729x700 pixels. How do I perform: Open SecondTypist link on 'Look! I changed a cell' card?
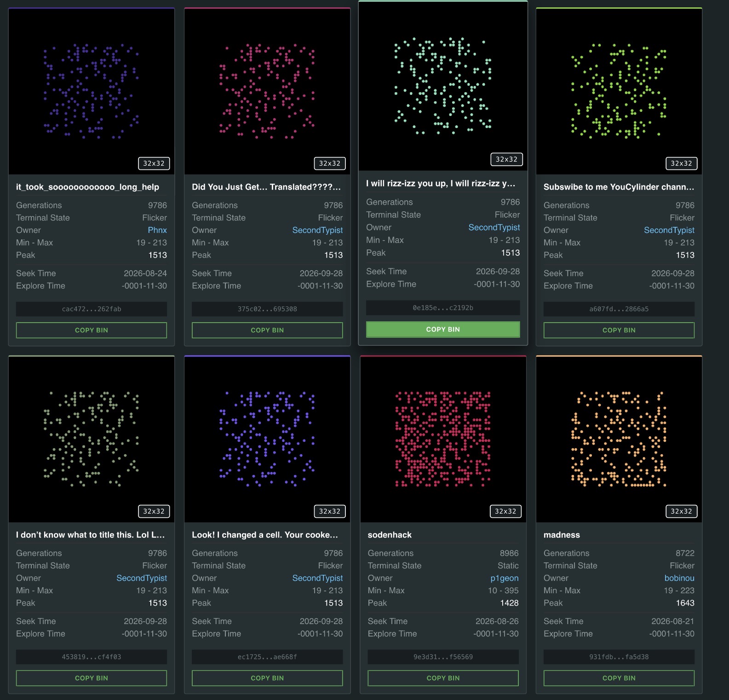click(x=317, y=578)
